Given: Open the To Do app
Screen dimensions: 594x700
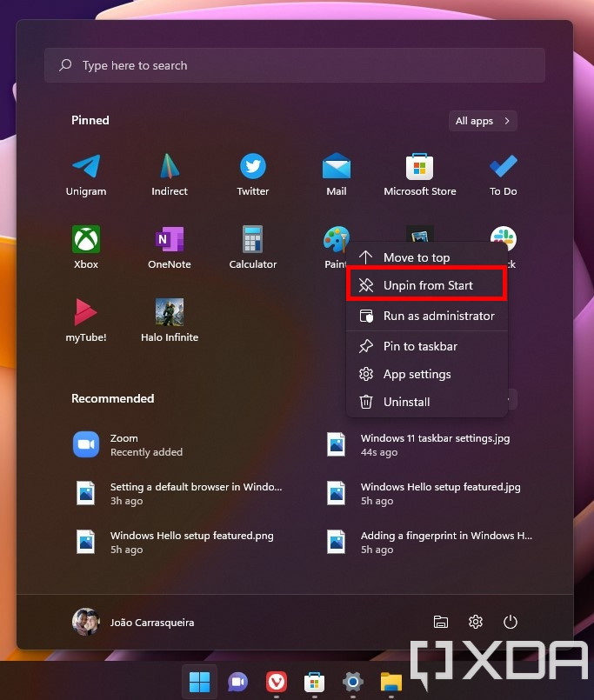Looking at the screenshot, I should [504, 175].
